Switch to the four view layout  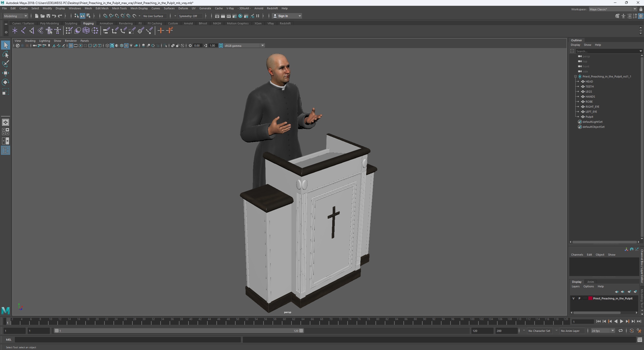coord(6,132)
